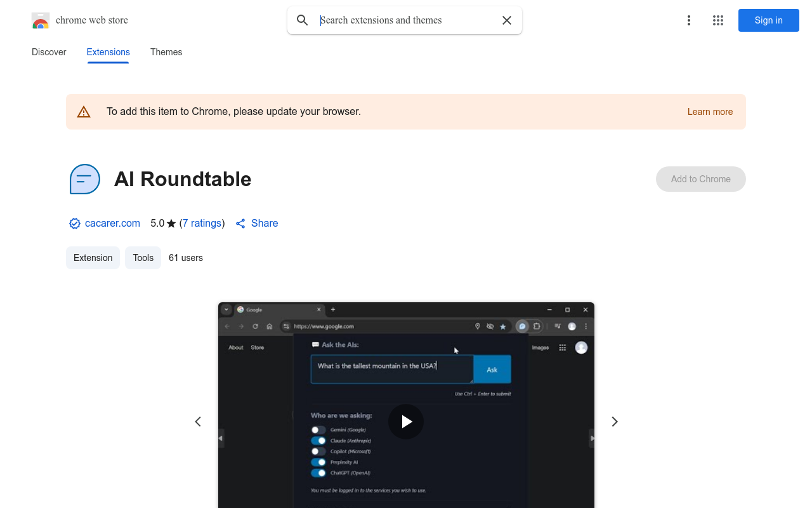
Task: Toggle Claude (Anthropic) switch in preview
Action: tap(318, 441)
